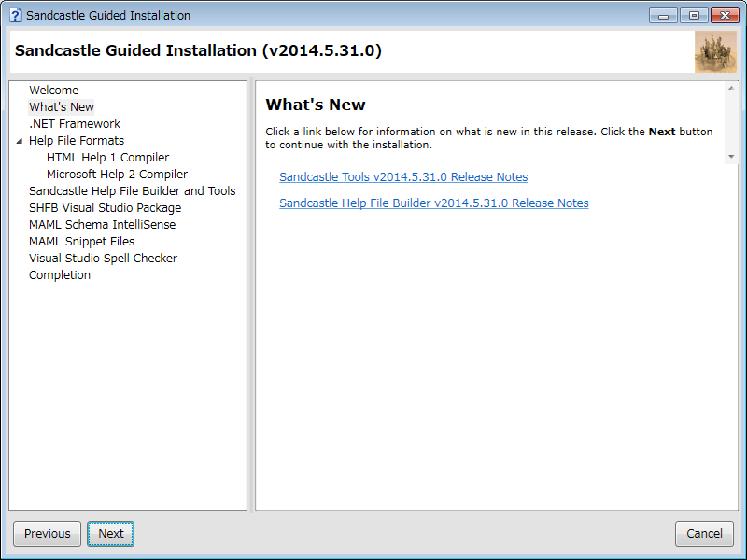The width and height of the screenshot is (747, 560).
Task: Select the MAML Schema IntelliSense step
Action: point(102,225)
